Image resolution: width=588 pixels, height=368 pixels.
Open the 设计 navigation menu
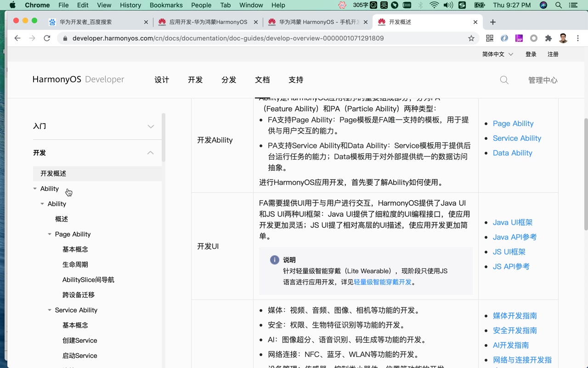pyautogui.click(x=162, y=80)
